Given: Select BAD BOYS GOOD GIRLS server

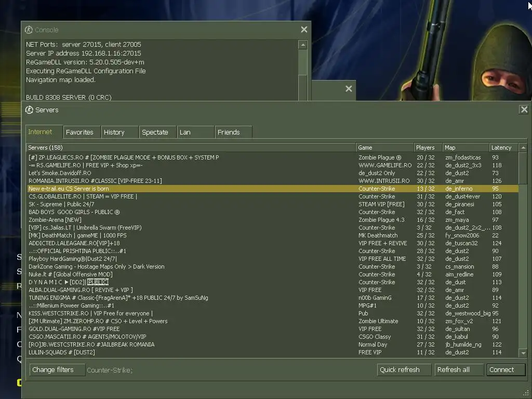Looking at the screenshot, I should (x=273, y=212).
